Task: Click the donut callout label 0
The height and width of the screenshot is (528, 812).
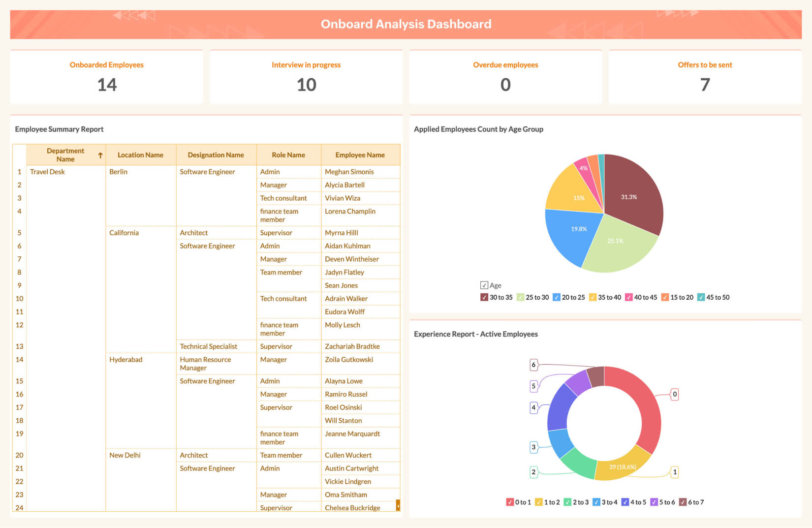Action: 675,394
